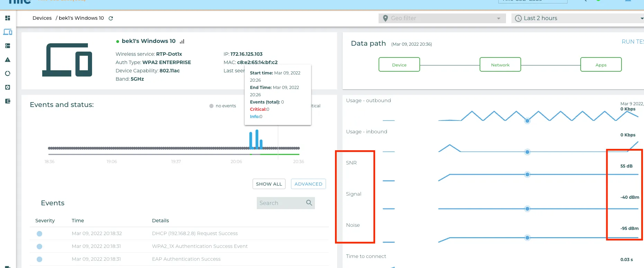Open the dashboard icon in the sidebar

pos(8,18)
